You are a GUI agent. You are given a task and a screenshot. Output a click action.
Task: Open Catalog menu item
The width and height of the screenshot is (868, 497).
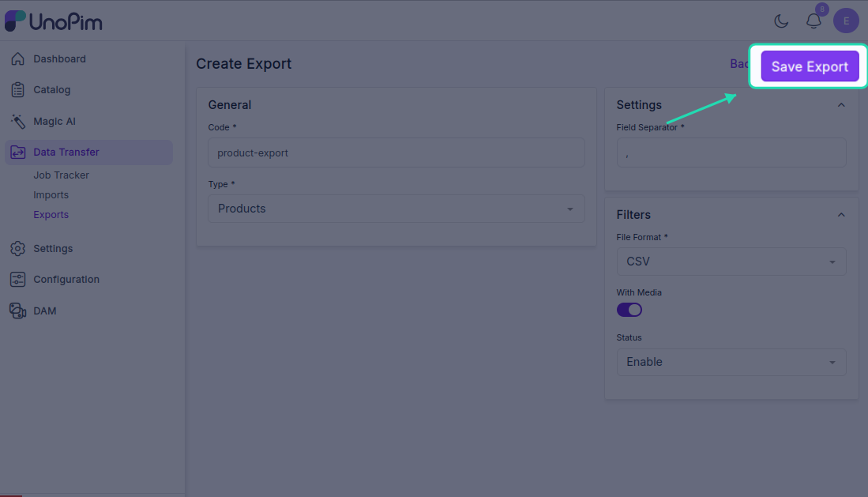pyautogui.click(x=51, y=90)
